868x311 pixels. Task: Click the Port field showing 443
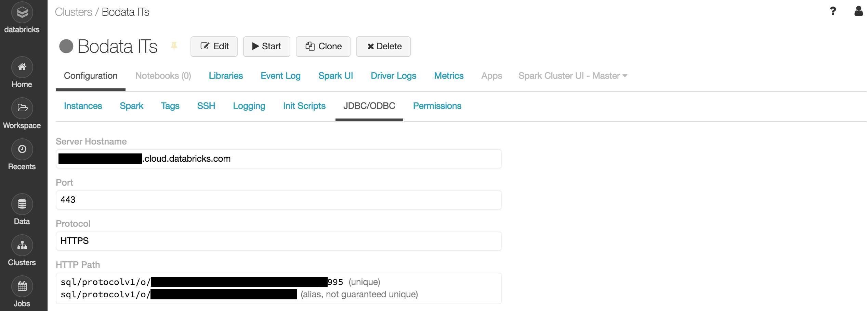[279, 200]
